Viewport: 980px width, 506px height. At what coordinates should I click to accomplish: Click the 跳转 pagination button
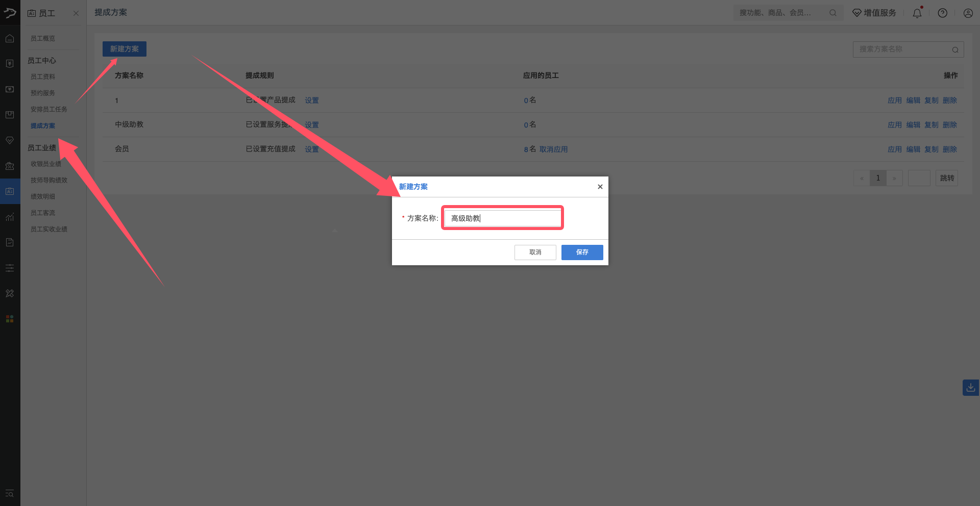tap(947, 178)
